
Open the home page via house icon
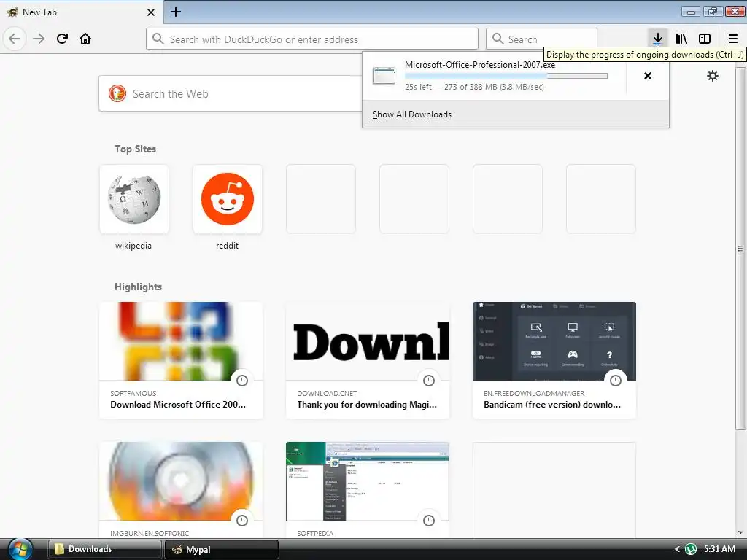click(x=85, y=39)
